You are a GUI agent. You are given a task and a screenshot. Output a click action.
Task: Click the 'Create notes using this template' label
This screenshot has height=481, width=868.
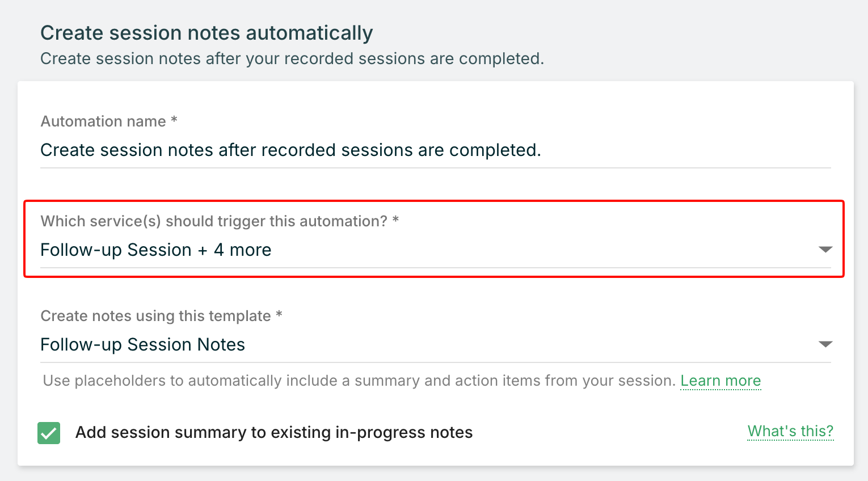(x=155, y=316)
